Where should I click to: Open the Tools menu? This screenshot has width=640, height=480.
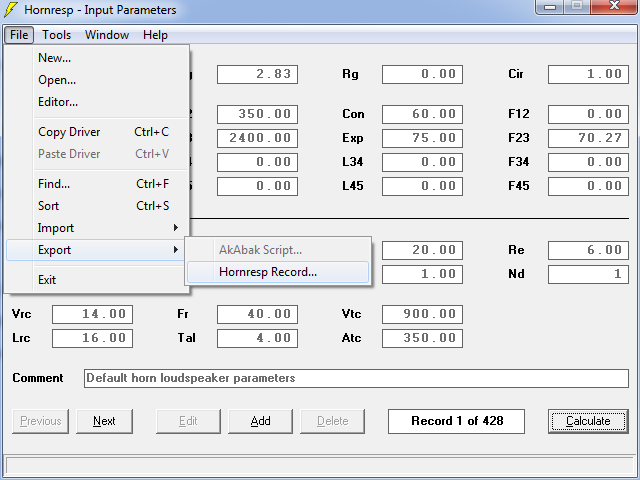(x=56, y=35)
